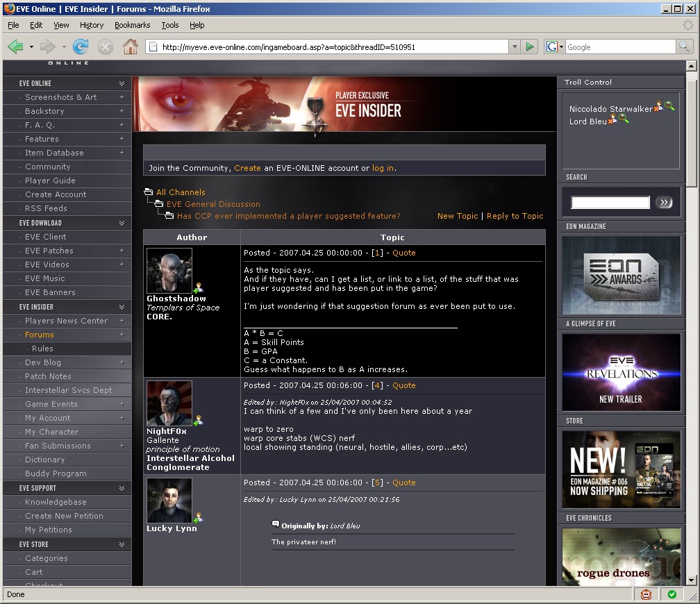
Task: Open the Home page icon
Action: click(x=131, y=47)
